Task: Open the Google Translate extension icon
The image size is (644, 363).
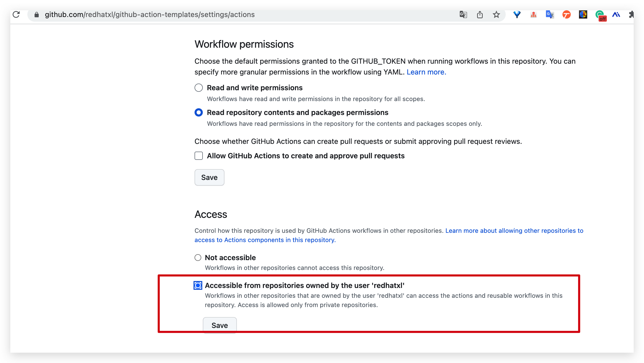Action: click(x=550, y=14)
